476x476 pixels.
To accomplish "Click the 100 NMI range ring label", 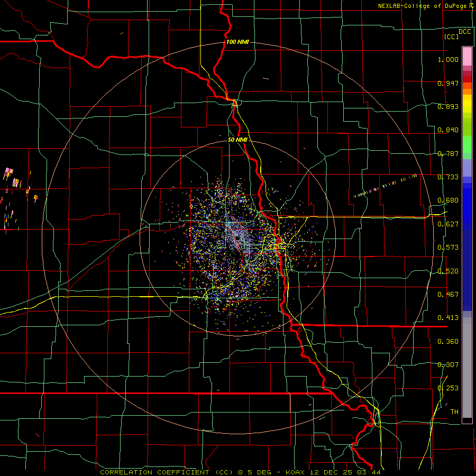I will (237, 42).
